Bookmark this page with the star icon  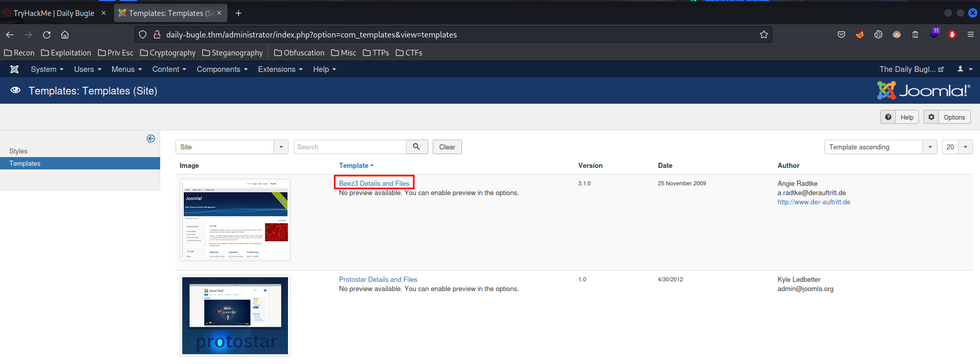point(764,34)
